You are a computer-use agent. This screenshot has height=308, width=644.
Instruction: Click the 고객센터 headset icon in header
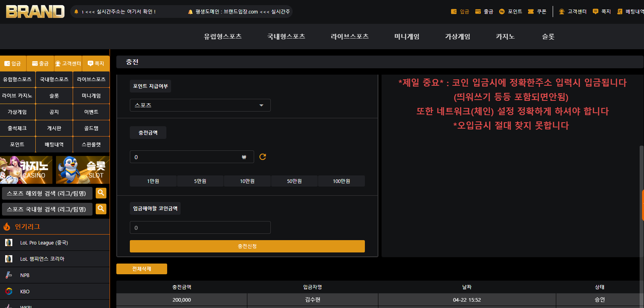561,12
